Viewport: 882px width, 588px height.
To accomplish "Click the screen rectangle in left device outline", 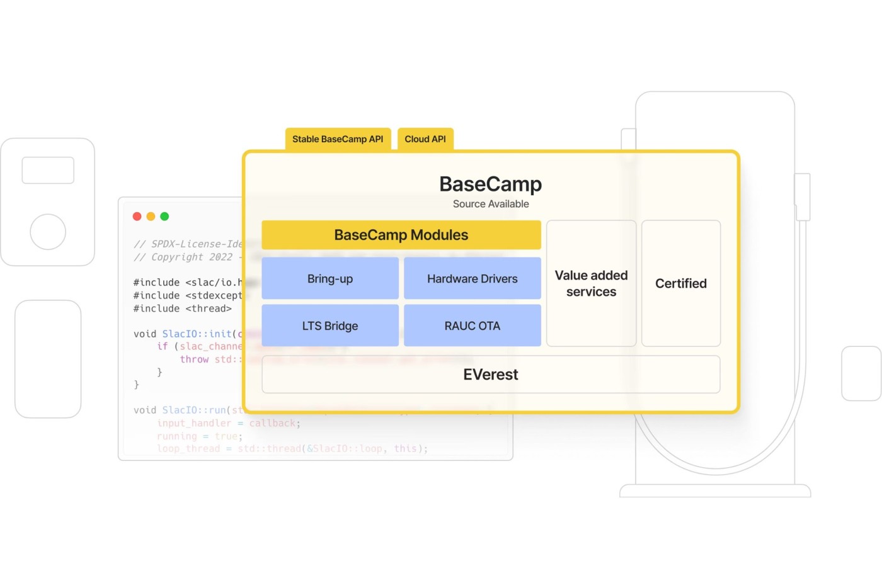I will [48, 170].
